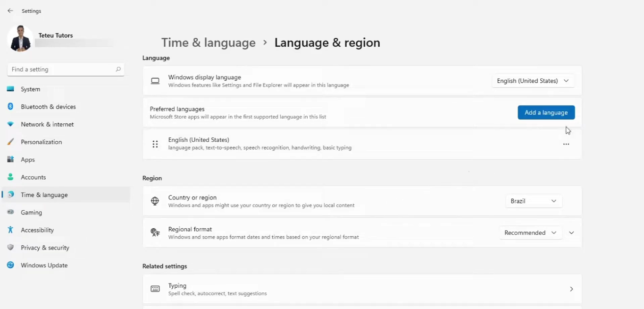Viewport: 644px width, 309px height.
Task: Open the Regional format Recommended dropdown
Action: (x=530, y=232)
